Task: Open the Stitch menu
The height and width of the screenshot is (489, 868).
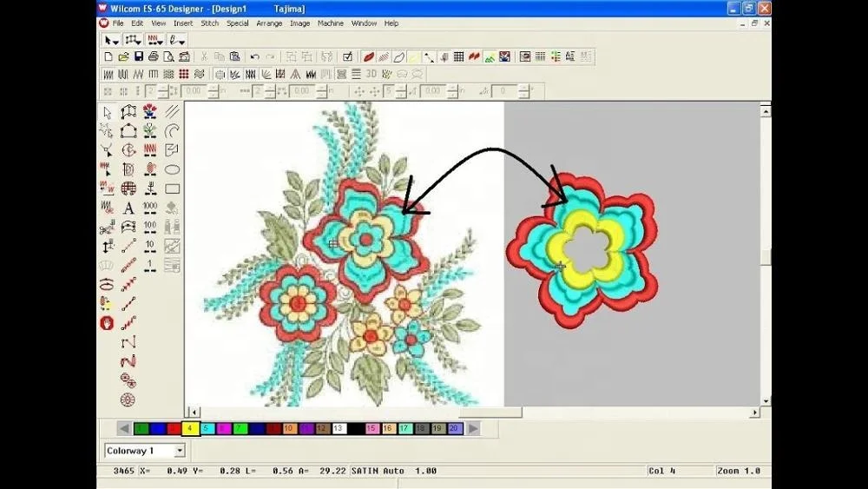Action: [x=209, y=23]
